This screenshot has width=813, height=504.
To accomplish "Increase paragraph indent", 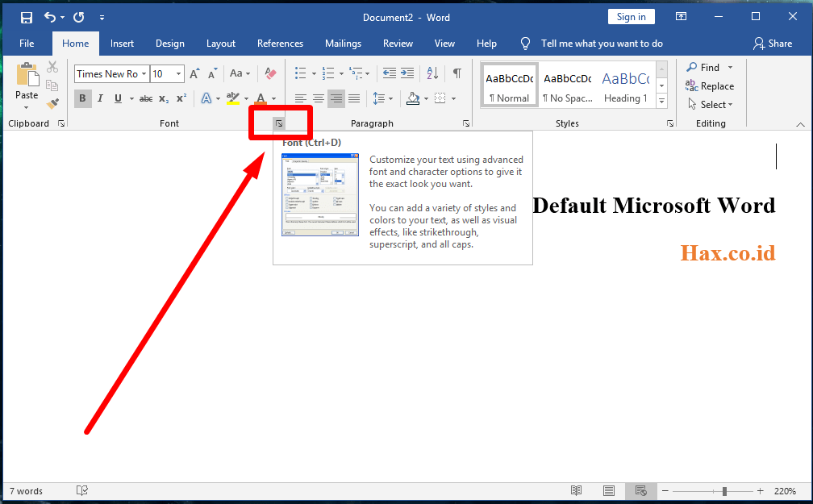I will click(x=407, y=73).
